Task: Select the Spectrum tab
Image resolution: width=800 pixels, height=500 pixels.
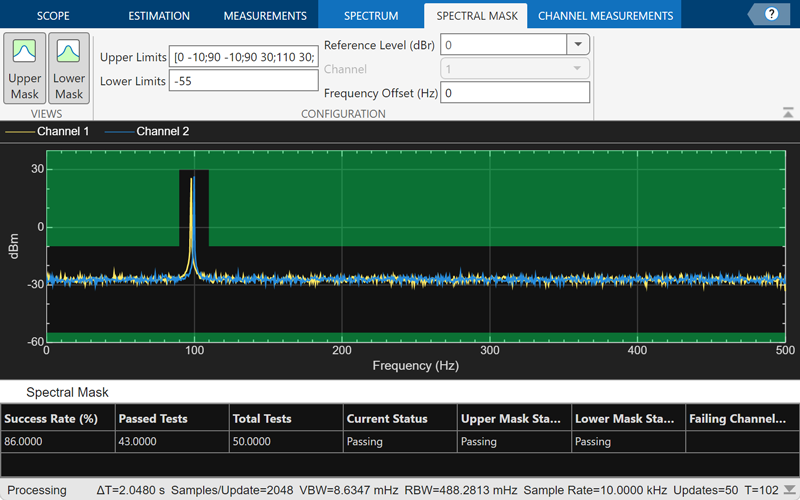Action: (371, 16)
